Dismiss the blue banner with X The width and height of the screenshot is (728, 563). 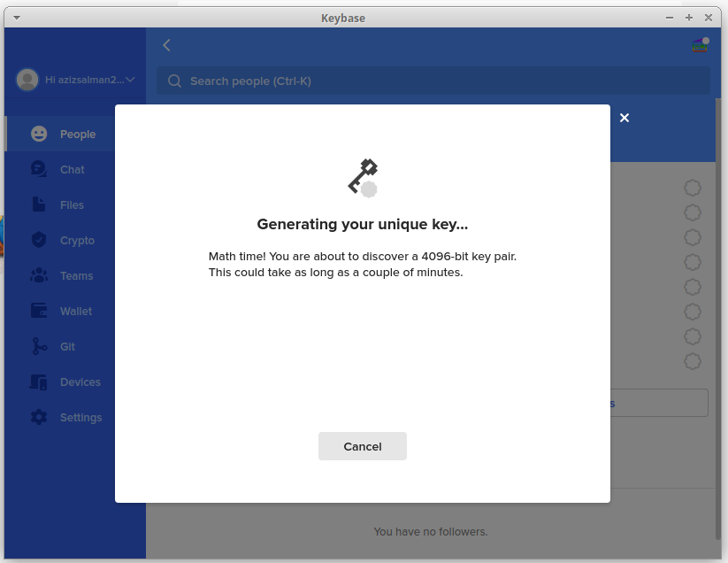click(x=625, y=118)
